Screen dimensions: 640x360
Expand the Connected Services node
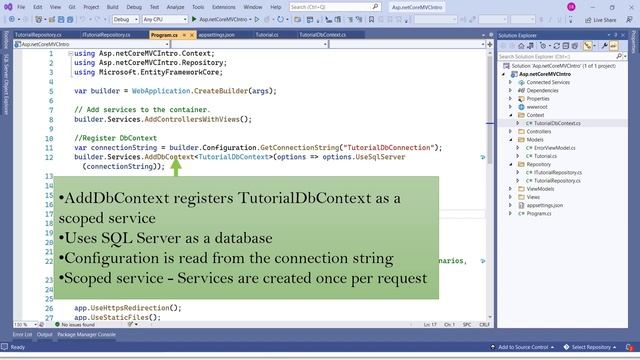[x=510, y=82]
